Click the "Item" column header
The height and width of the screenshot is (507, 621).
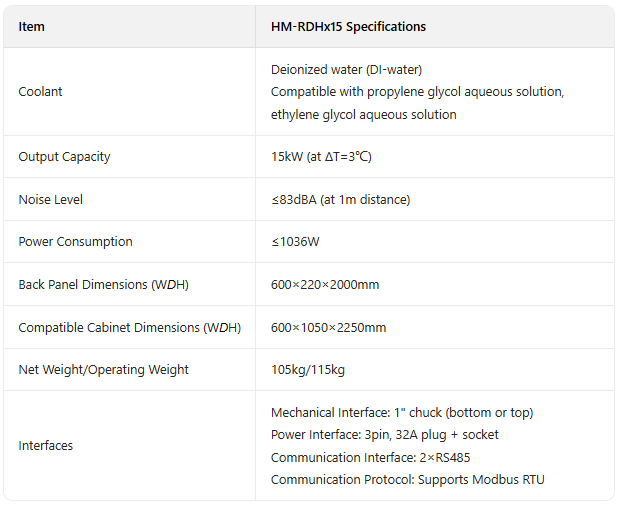31,27
